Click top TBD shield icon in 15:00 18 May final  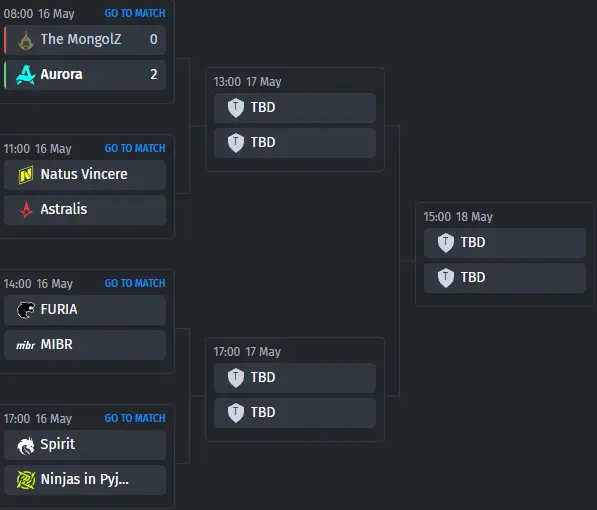click(445, 243)
